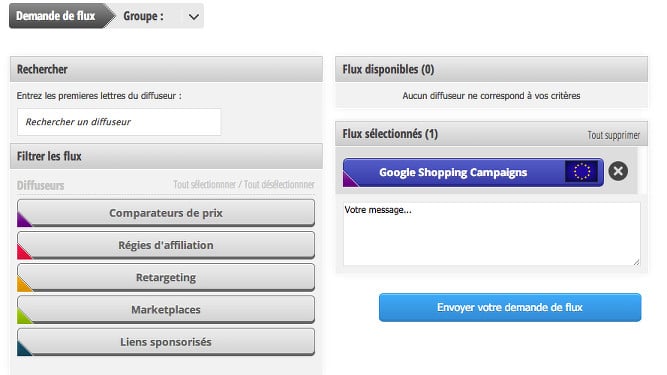The height and width of the screenshot is (375, 667).
Task: Focus the Rechercher un diffuseur search field
Action: pyautogui.click(x=119, y=122)
